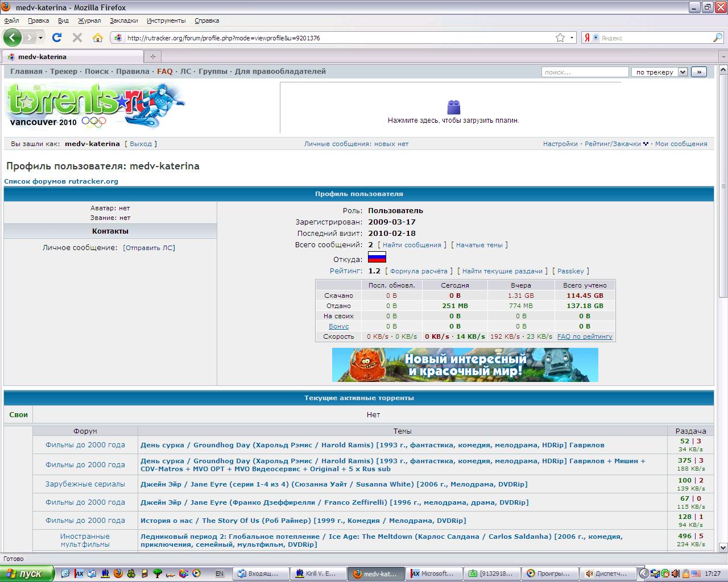Click the site search field 'поиск...'
The image size is (728, 582).
tap(585, 72)
